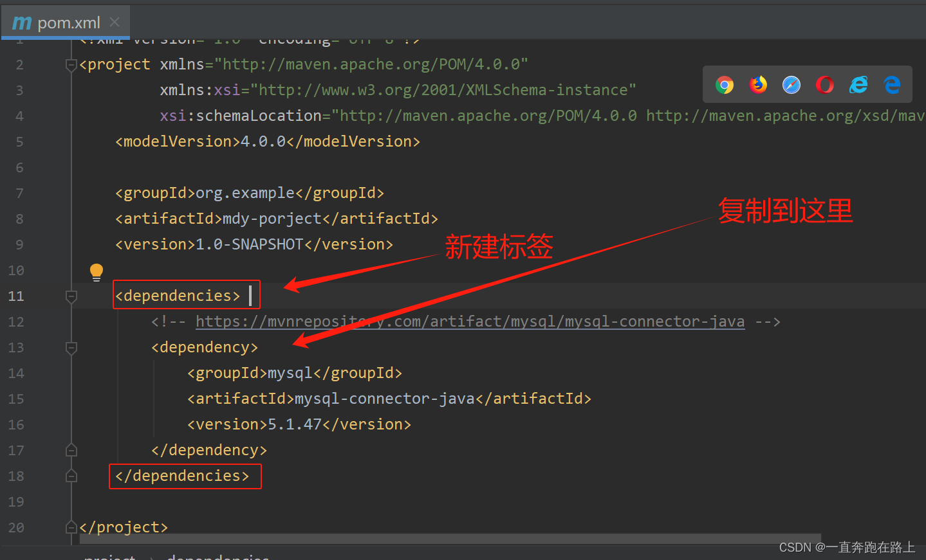Click fold end marker at line 18
Image resolution: width=926 pixels, height=560 pixels.
click(x=71, y=476)
